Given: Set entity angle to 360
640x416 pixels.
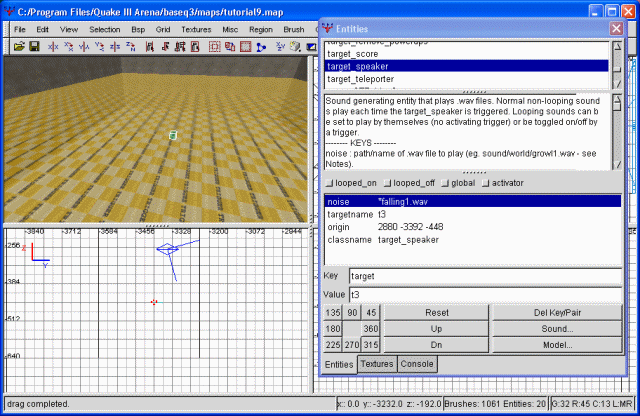Looking at the screenshot, I should click(371, 329).
